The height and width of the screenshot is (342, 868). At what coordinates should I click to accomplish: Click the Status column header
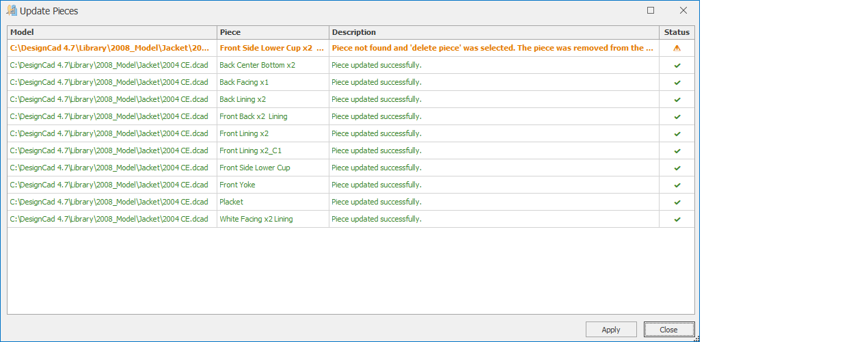click(x=677, y=32)
